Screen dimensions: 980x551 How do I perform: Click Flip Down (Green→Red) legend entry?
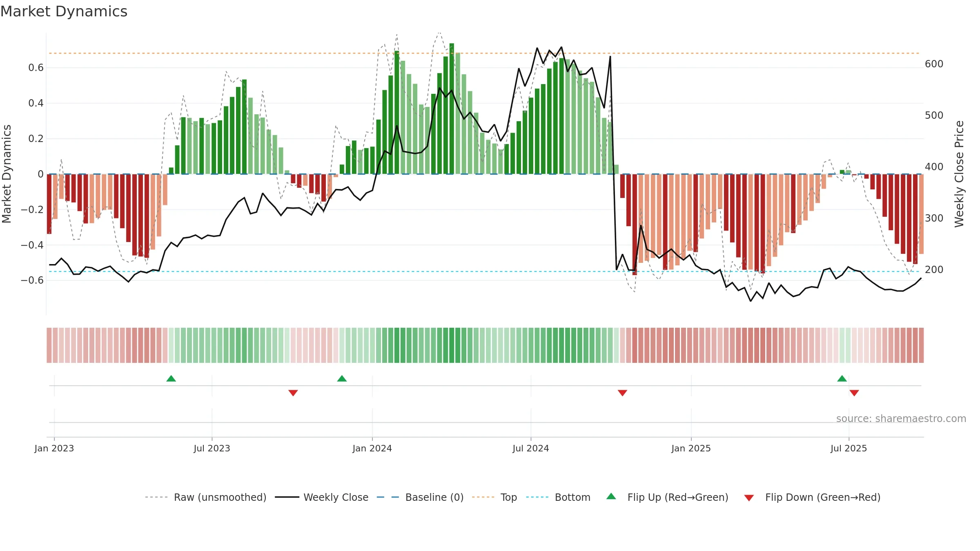812,497
